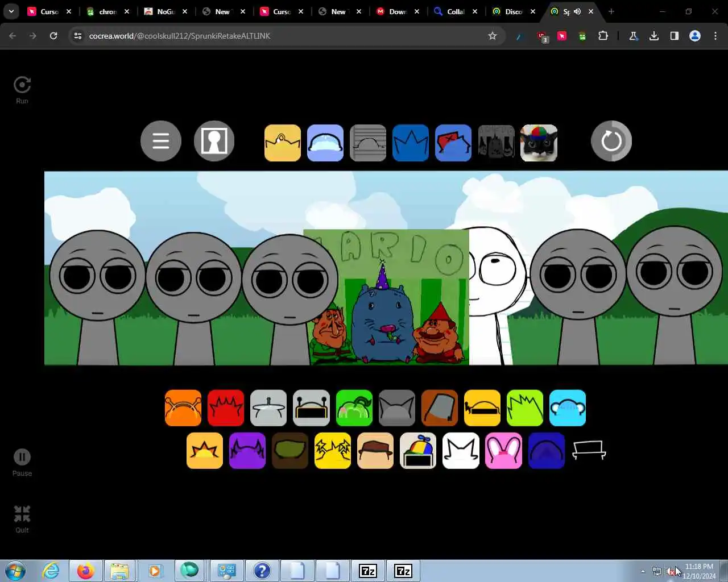Click the gray character portrait button
This screenshot has height=582, width=728.
coord(214,141)
